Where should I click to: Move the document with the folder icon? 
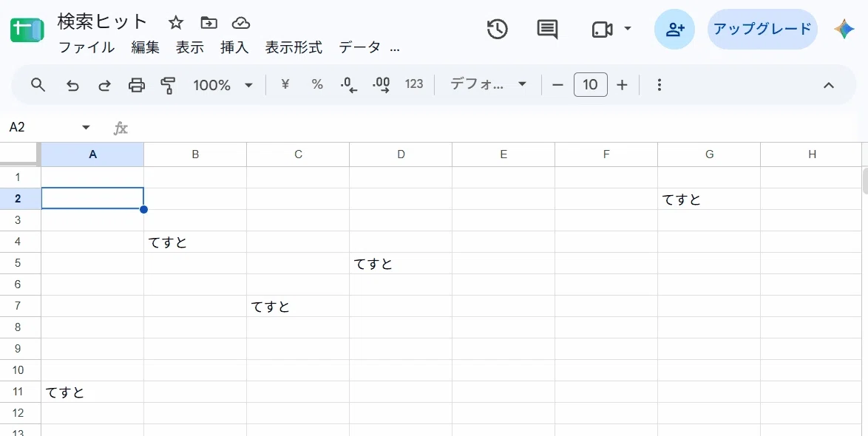208,23
